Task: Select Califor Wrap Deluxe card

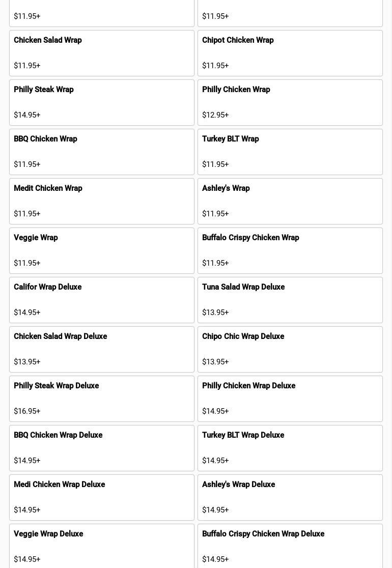Action: 102,300
